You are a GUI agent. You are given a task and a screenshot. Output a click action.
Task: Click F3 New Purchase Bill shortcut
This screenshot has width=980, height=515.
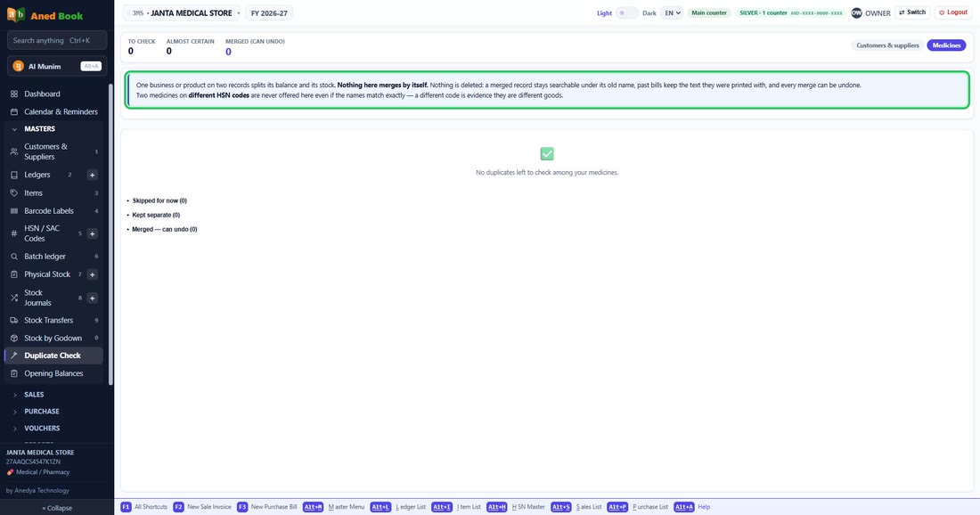pyautogui.click(x=267, y=507)
